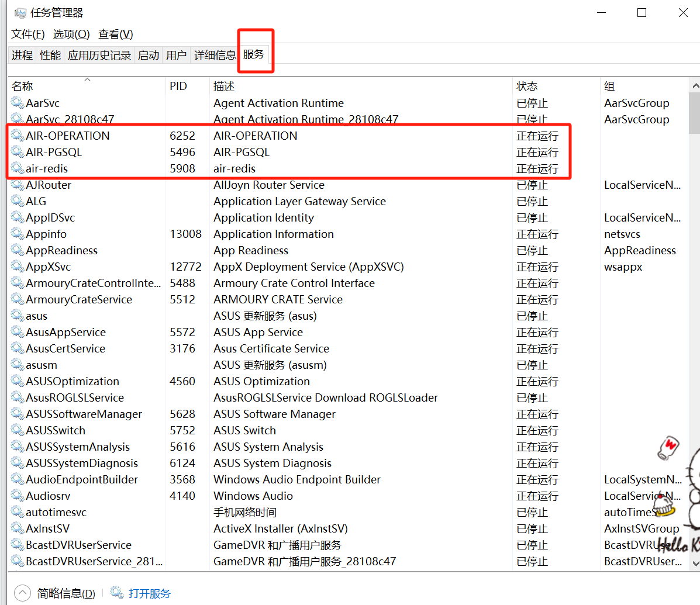Select the ArmouryCrateControlInte... service name
This screenshot has width=700, height=605.
pyautogui.click(x=94, y=284)
